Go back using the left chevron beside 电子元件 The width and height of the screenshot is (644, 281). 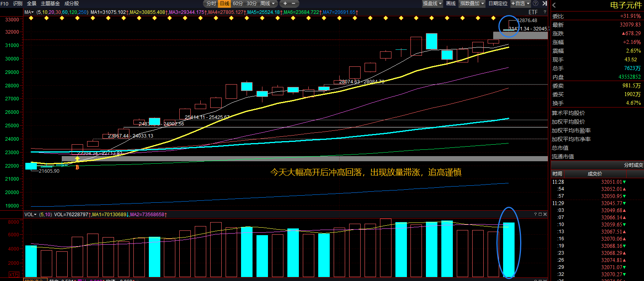pyautogui.click(x=554, y=5)
